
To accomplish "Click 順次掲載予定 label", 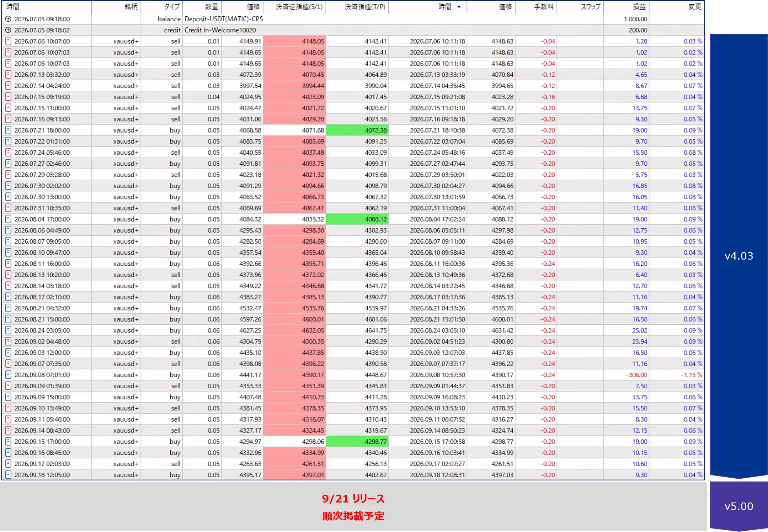I will [x=353, y=516].
